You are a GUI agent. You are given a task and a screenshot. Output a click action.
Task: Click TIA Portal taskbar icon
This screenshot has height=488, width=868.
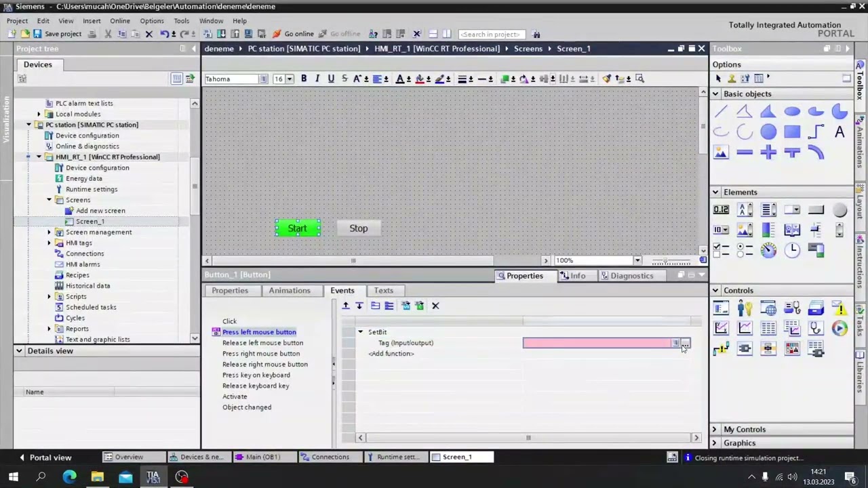tap(153, 477)
